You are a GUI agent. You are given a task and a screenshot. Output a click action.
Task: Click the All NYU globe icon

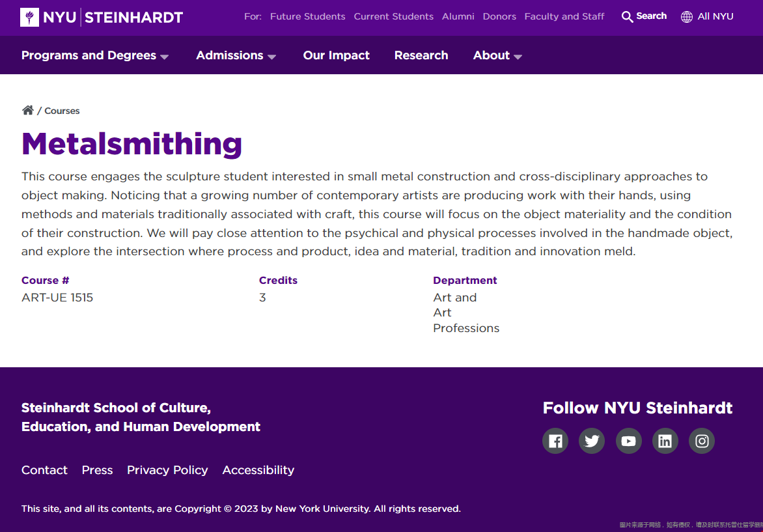click(687, 17)
